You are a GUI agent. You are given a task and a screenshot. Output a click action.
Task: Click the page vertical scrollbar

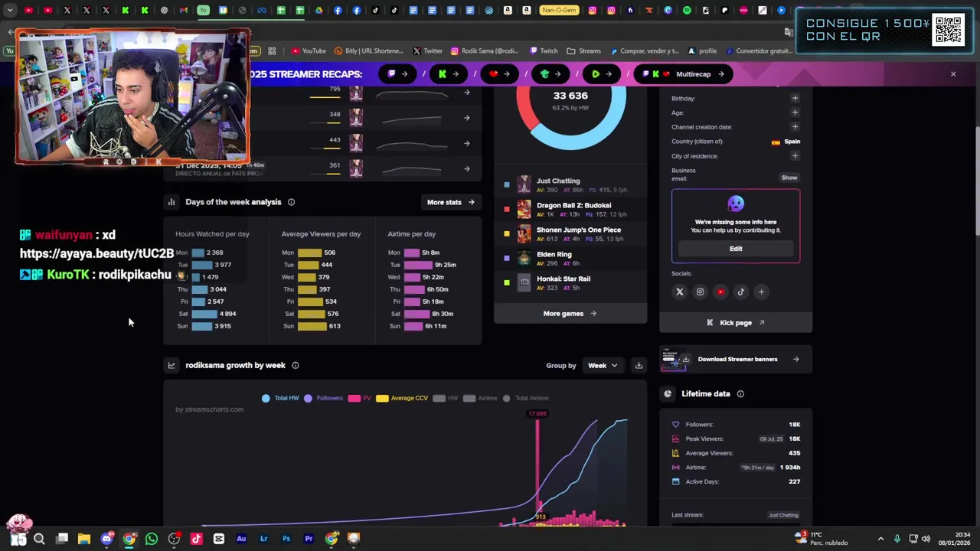pyautogui.click(x=976, y=180)
